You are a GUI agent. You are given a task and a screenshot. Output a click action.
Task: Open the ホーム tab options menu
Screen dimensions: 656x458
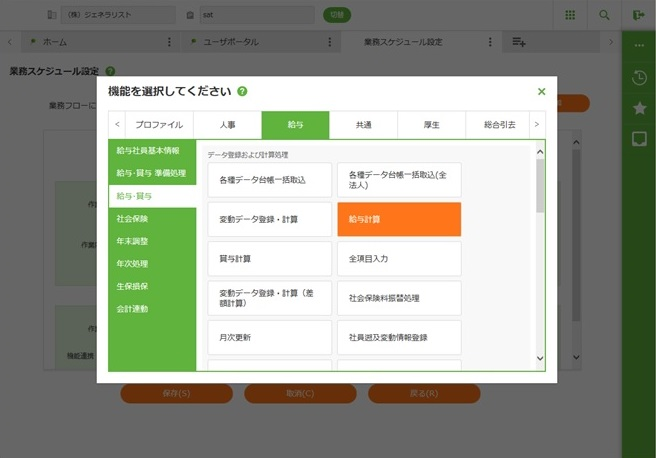click(x=168, y=42)
